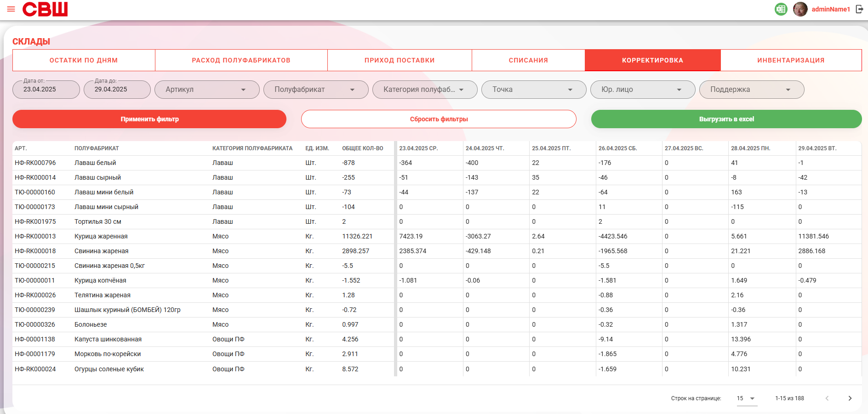Click Применить фильтр button
The height and width of the screenshot is (414, 868).
149,119
